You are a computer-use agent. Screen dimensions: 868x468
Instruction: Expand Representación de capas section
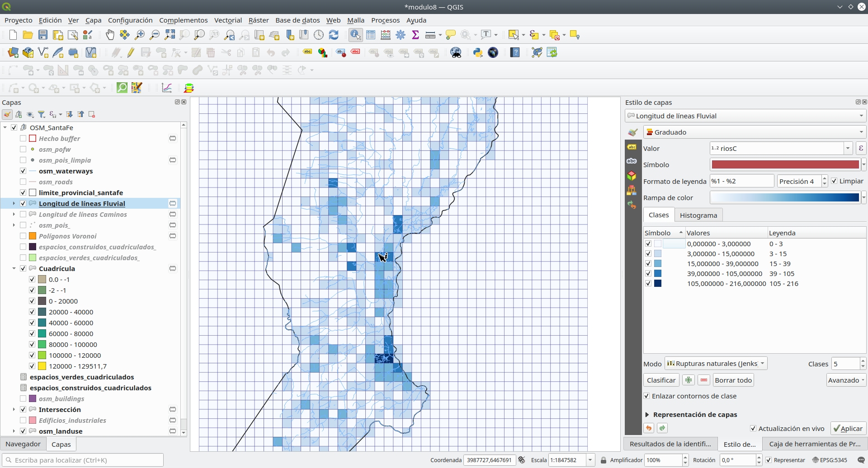(x=647, y=415)
